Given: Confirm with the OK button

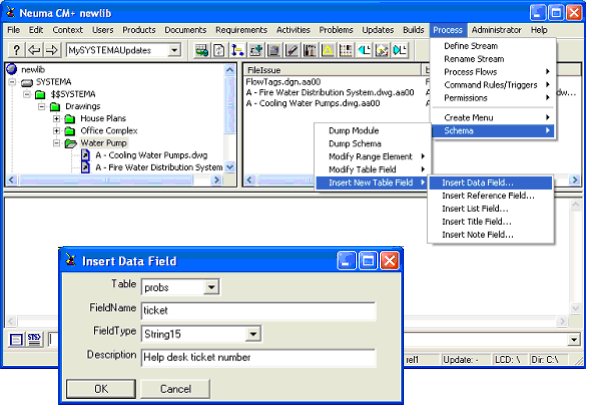Looking at the screenshot, I should pyautogui.click(x=101, y=389).
